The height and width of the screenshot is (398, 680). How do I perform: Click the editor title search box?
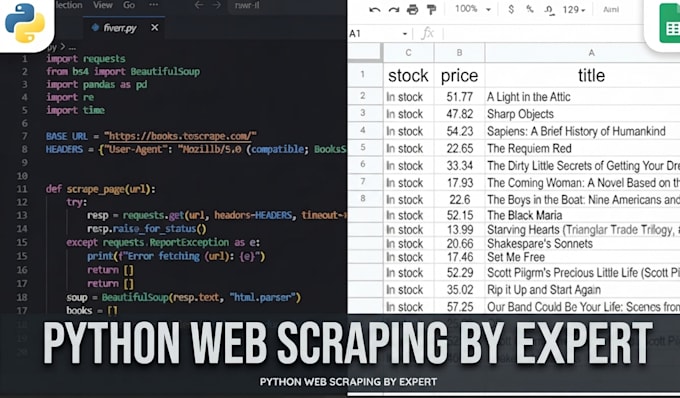point(287,6)
